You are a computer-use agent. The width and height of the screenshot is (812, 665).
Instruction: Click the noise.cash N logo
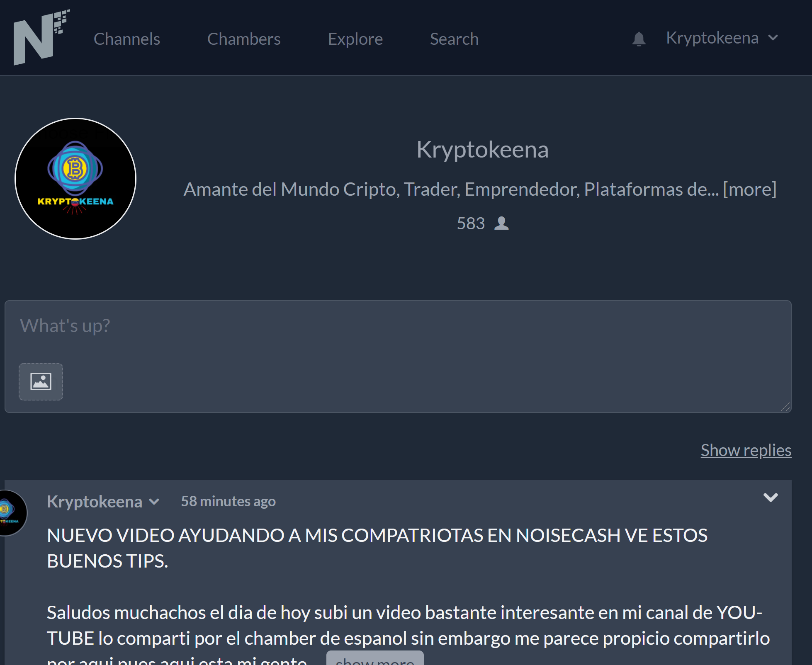point(41,37)
